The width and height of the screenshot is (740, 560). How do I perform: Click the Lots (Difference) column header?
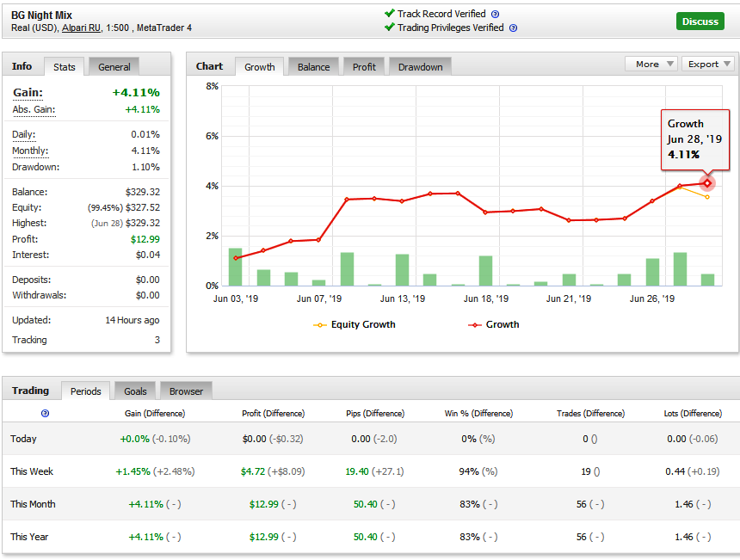(693, 413)
